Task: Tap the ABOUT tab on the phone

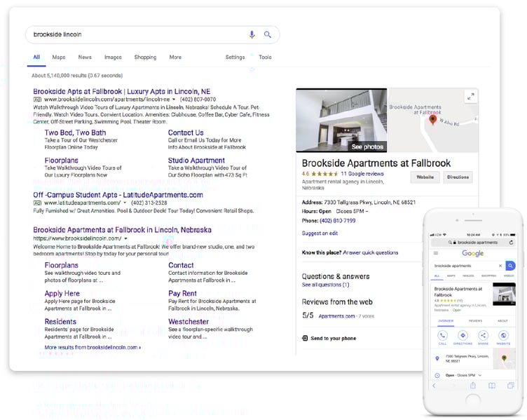Action: pyautogui.click(x=502, y=321)
